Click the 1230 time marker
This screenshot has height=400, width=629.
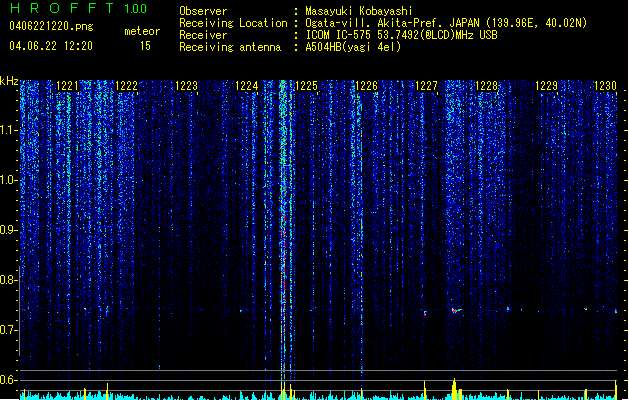(x=605, y=86)
